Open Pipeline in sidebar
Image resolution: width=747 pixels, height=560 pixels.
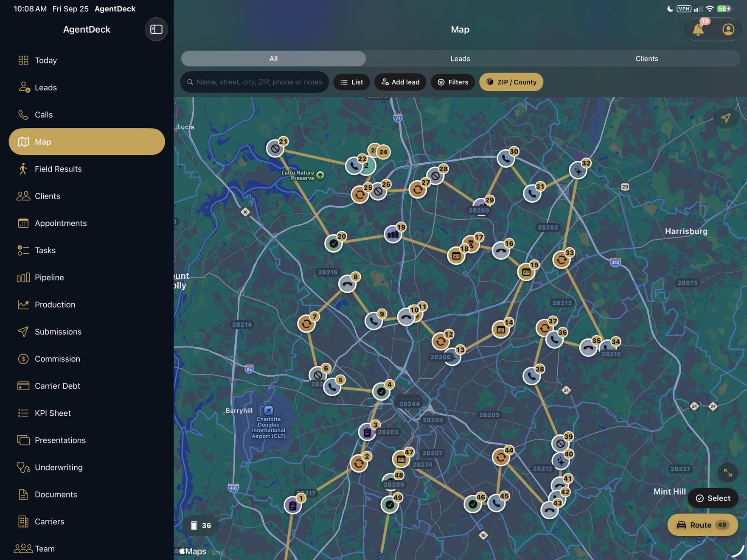(87, 277)
